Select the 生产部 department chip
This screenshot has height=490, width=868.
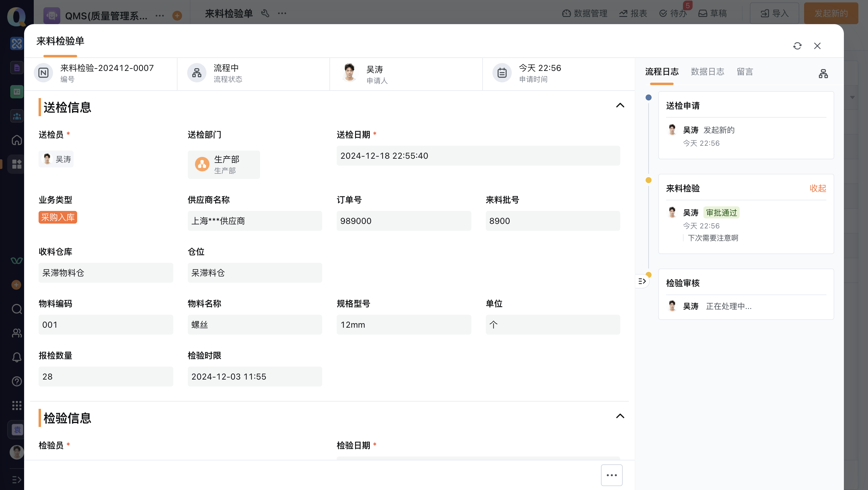[x=224, y=164]
